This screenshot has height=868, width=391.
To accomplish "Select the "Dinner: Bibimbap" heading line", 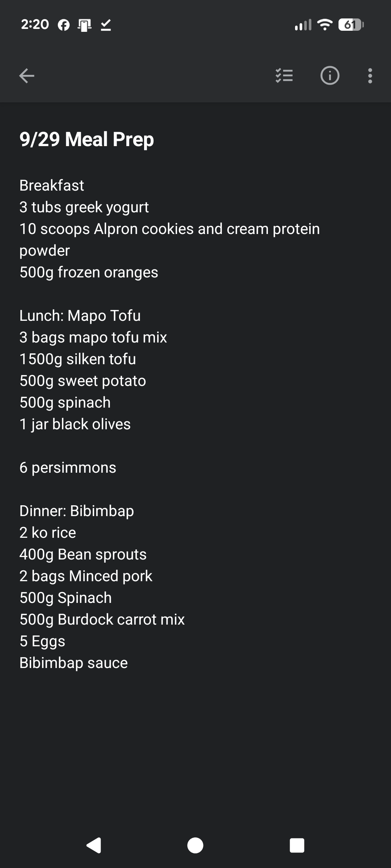I will pos(77,511).
